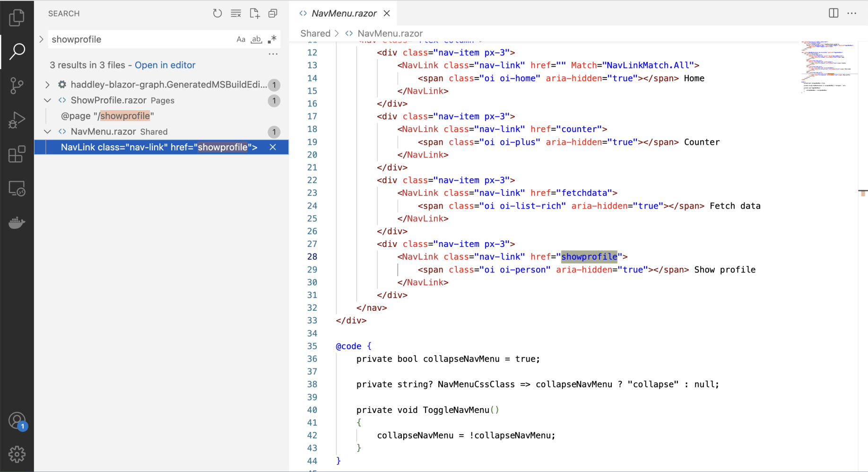Open the Source Control view
868x472 pixels.
click(17, 86)
